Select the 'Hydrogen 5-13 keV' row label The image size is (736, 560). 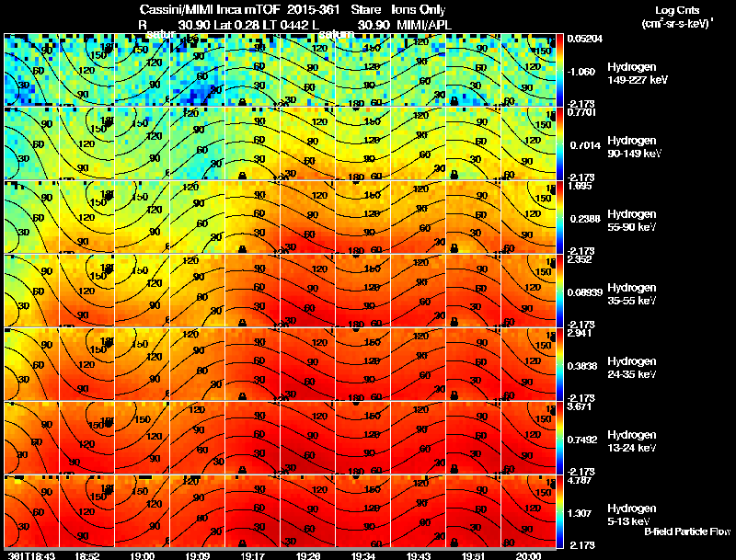coord(632,515)
